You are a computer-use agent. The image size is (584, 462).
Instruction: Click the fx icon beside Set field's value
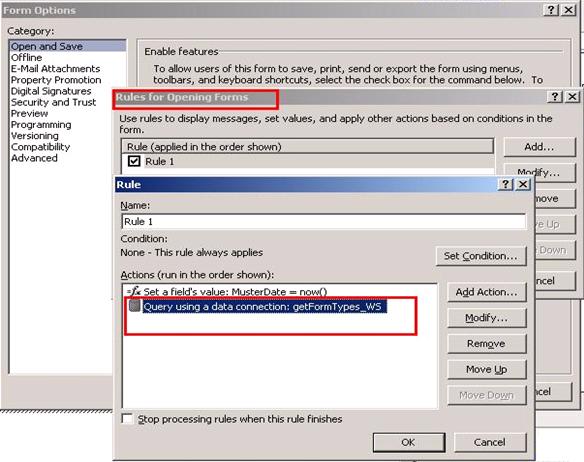pyautogui.click(x=133, y=291)
